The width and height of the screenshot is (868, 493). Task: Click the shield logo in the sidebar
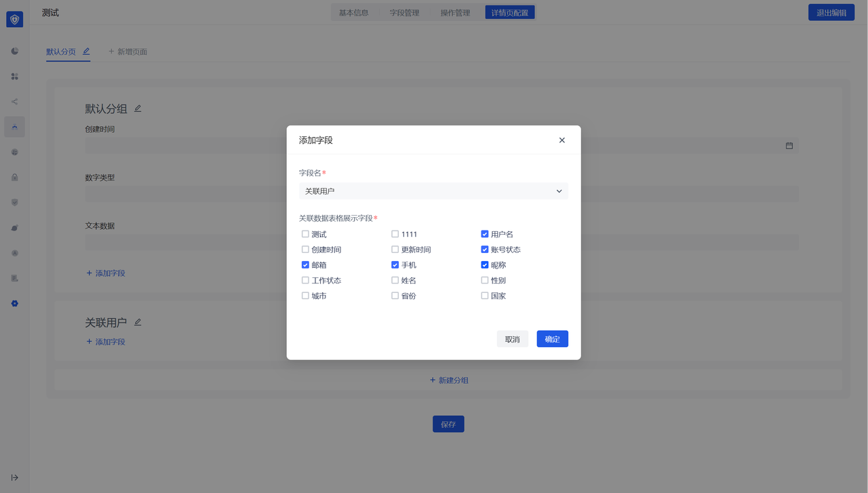[x=15, y=20]
